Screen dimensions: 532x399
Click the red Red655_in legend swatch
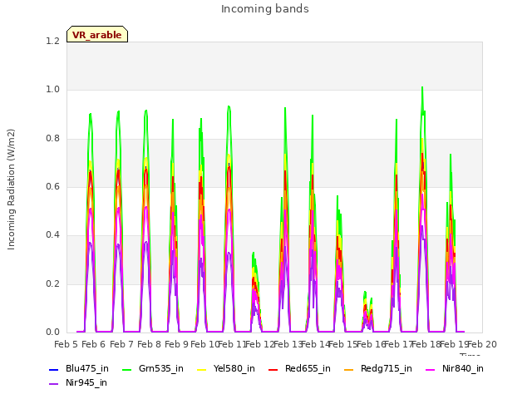[x=273, y=369]
